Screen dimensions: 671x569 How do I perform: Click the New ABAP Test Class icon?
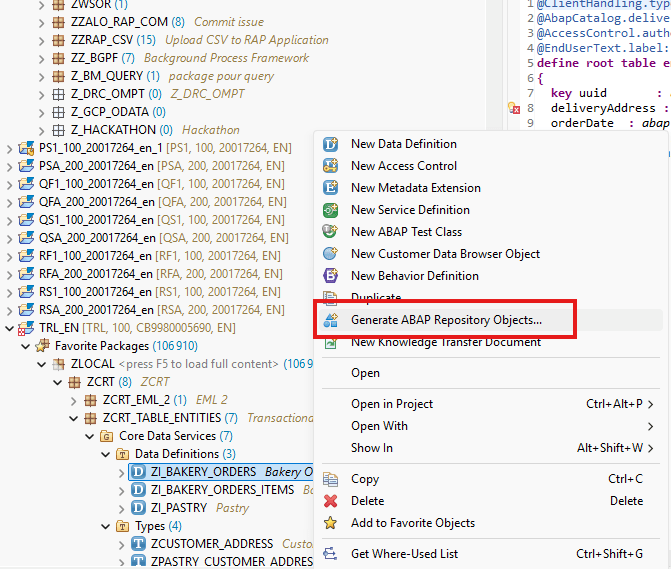pyautogui.click(x=331, y=232)
